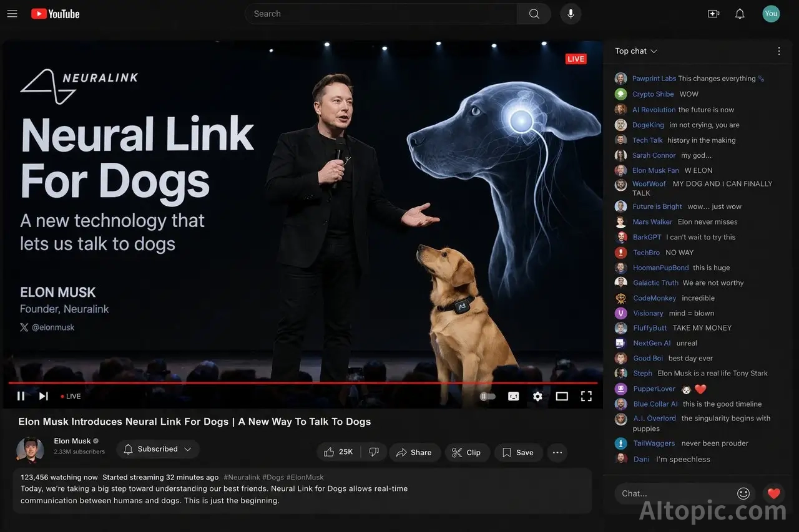Go to the YouTube home logo
799x532 pixels.
[x=56, y=14]
